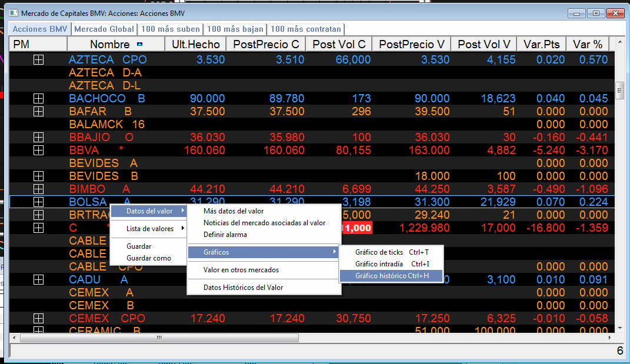
Task: Click the Var % column header
Action: tap(588, 44)
